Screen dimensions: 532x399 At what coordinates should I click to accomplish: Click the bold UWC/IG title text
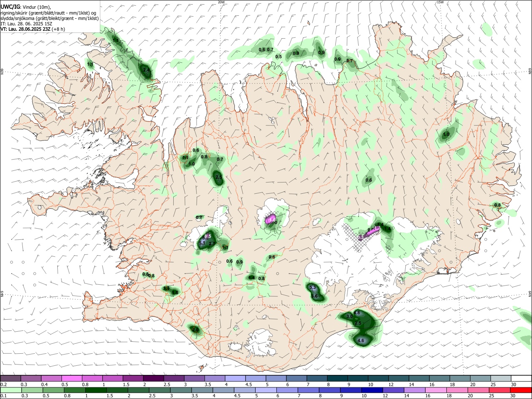[10, 6]
